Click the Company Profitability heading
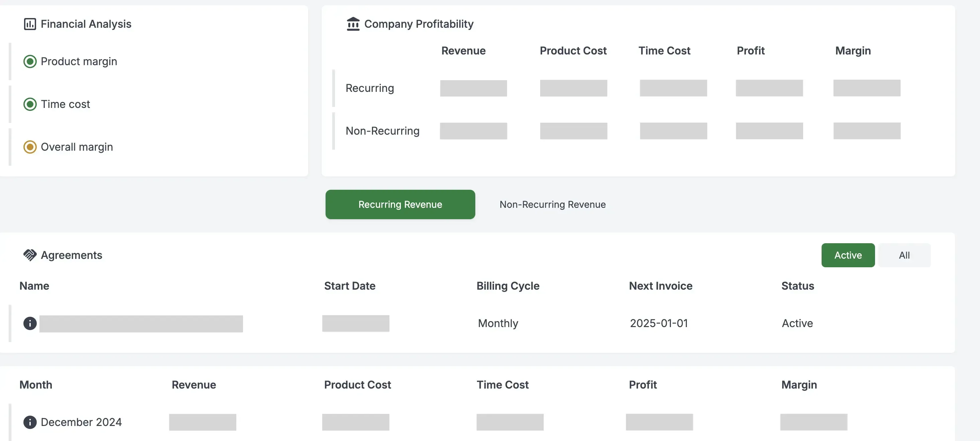 click(x=419, y=24)
